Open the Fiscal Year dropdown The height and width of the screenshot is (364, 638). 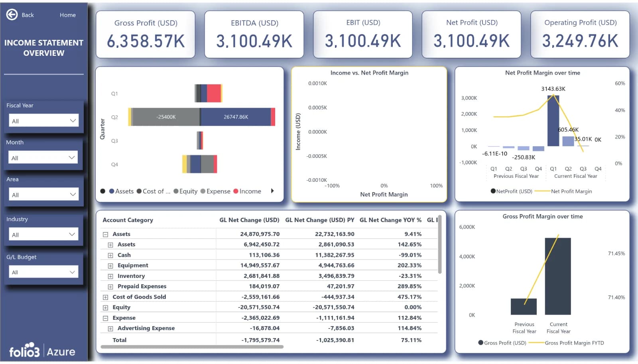pyautogui.click(x=44, y=121)
